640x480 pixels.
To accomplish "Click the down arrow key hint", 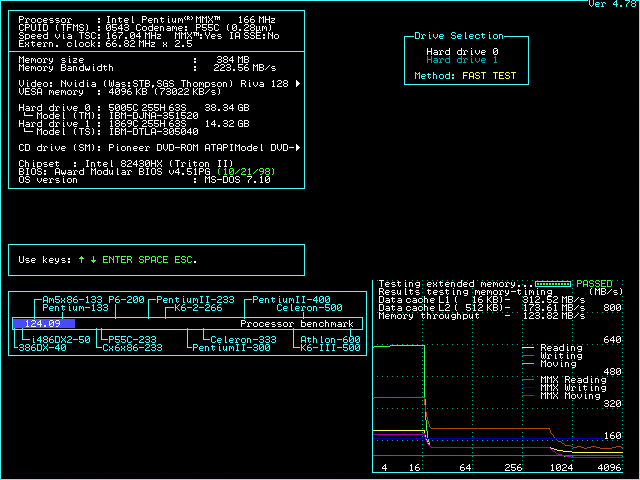I will click(93, 260).
